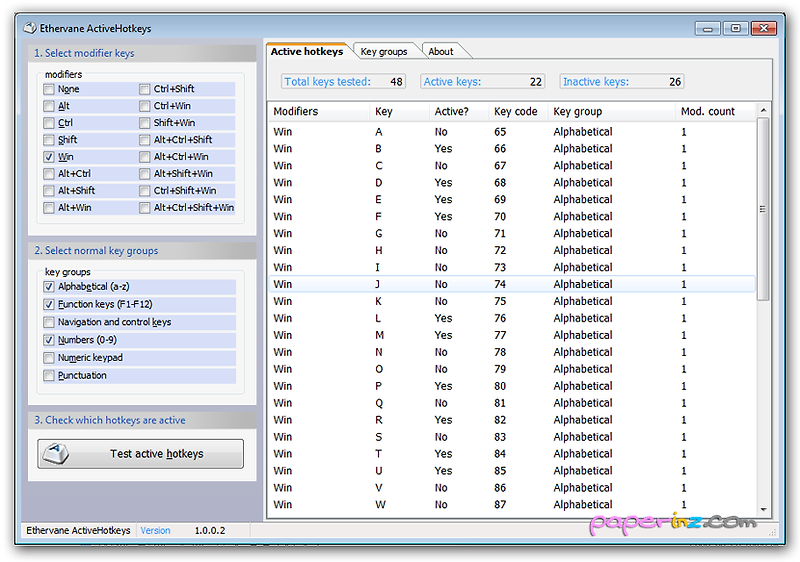Open the About tab
The width and height of the screenshot is (800, 562).
(x=441, y=52)
